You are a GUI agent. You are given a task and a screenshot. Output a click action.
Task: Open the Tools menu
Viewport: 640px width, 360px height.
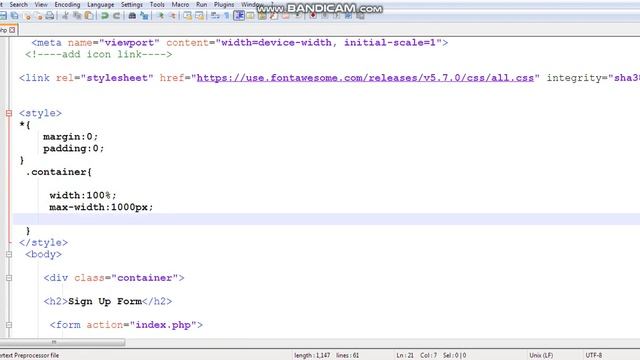click(x=157, y=4)
